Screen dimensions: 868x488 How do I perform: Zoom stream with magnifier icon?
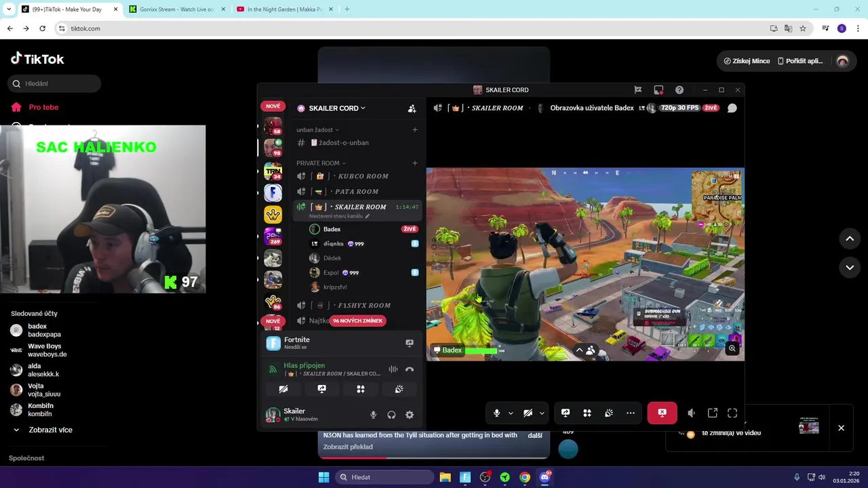(x=732, y=348)
